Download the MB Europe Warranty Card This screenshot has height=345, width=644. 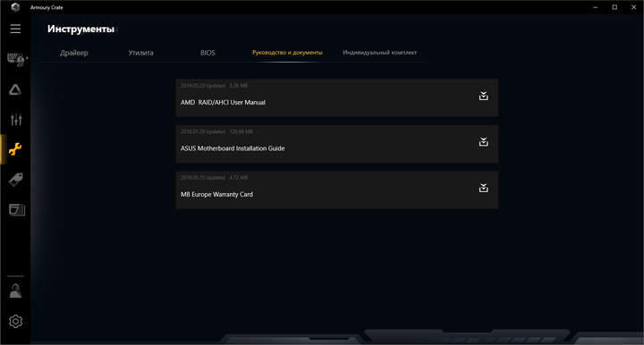(x=483, y=188)
